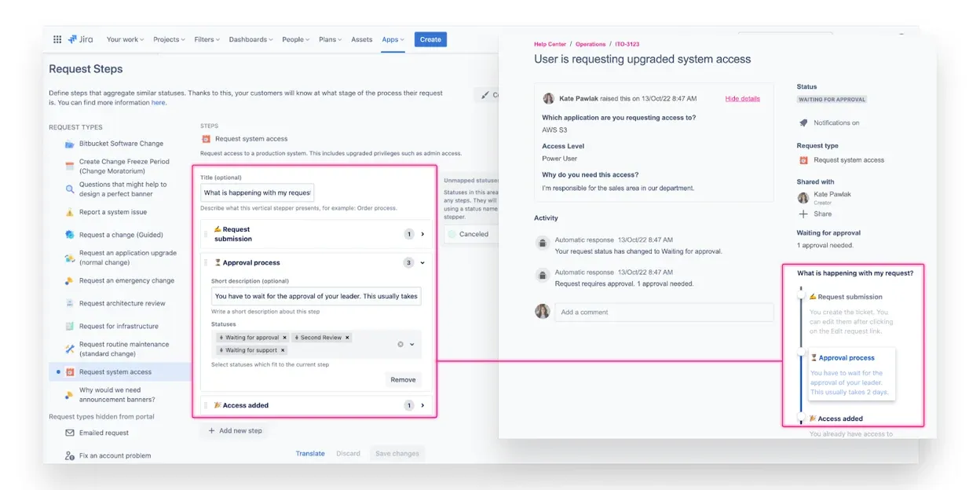Open the Projects menu
The image size is (980, 490).
(169, 38)
